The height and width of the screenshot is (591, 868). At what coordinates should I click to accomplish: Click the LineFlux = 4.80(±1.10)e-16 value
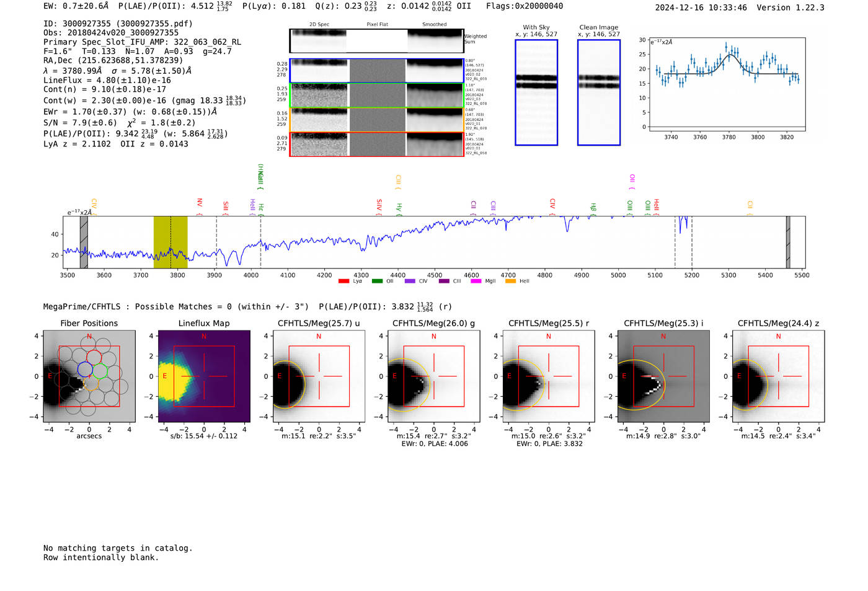[107, 80]
